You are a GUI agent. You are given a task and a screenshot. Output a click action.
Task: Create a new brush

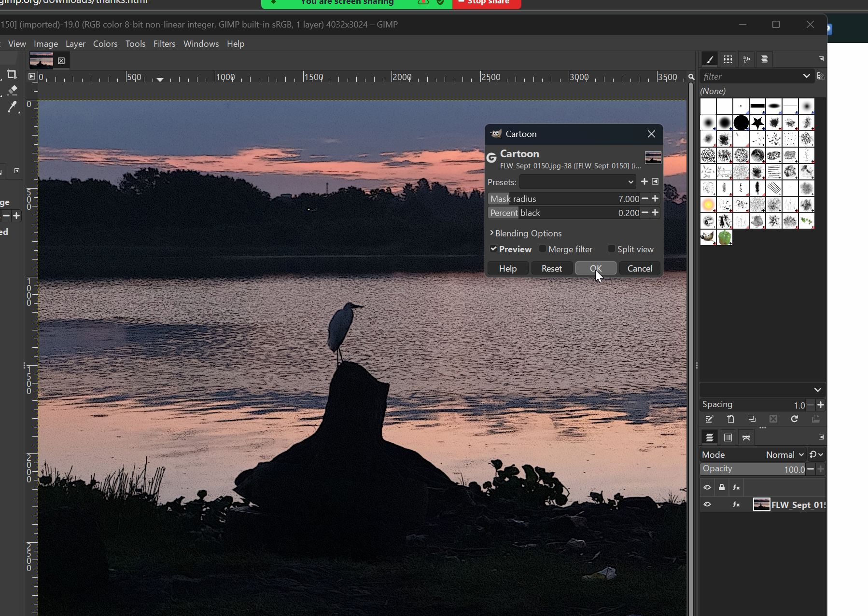tap(730, 419)
